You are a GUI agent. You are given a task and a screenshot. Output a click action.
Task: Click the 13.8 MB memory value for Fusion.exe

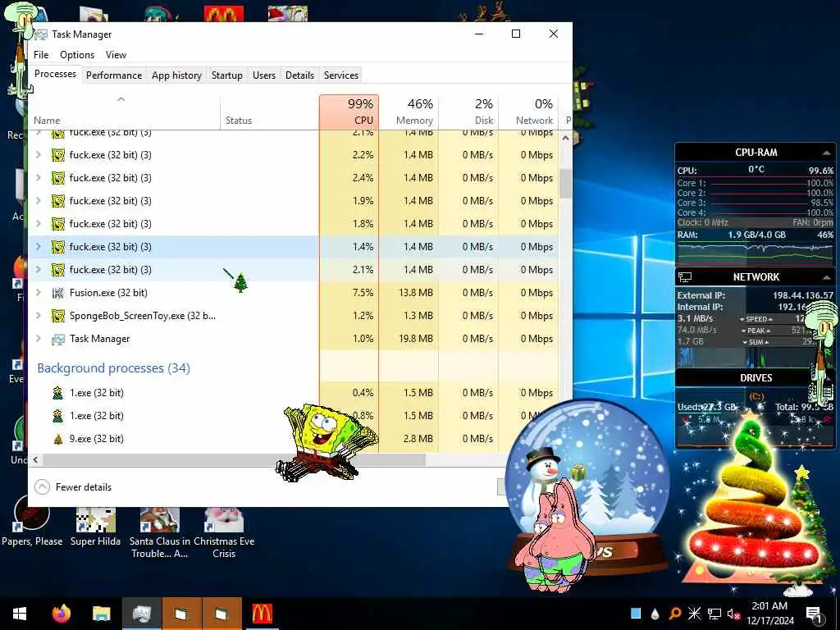click(416, 293)
